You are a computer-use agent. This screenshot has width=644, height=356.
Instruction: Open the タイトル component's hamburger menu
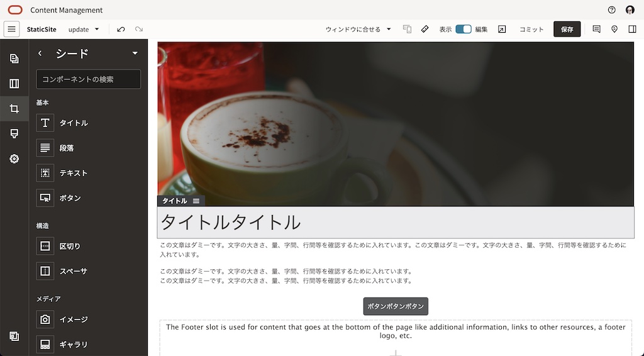tap(196, 201)
